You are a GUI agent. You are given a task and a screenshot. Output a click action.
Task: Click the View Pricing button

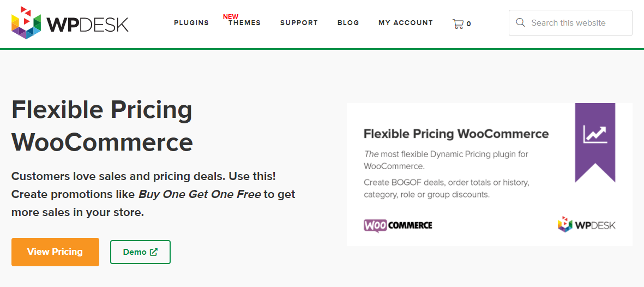click(56, 252)
